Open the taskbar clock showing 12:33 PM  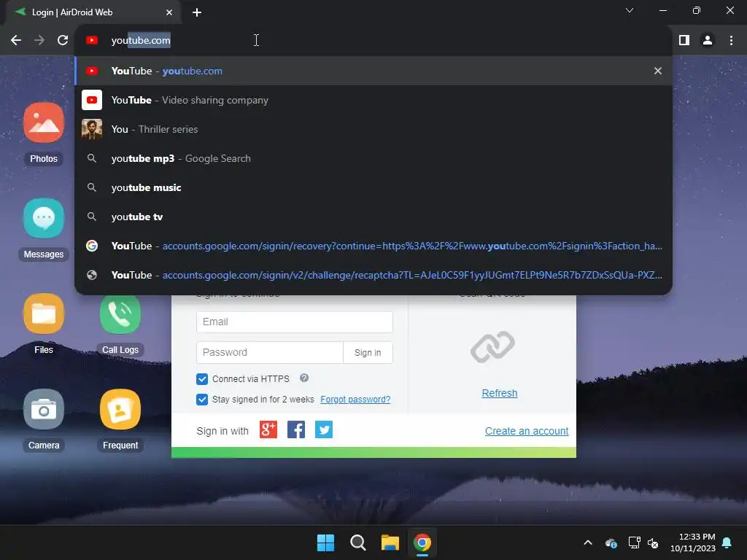click(693, 542)
